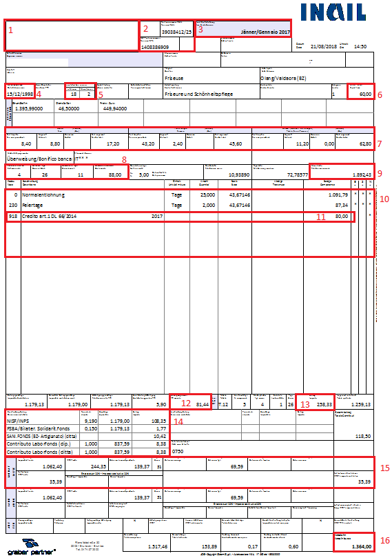Click SAN.FONDS (BZ- Artigianato) (ditta) label
This screenshot has width=392, height=558.
pos(41,437)
